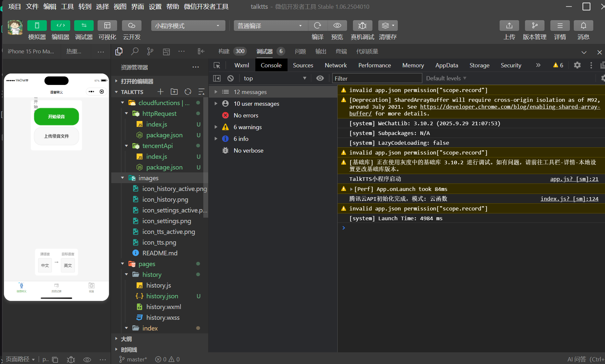Click the preview eye icon
Screen dimensions: 605x364
pos(337,26)
